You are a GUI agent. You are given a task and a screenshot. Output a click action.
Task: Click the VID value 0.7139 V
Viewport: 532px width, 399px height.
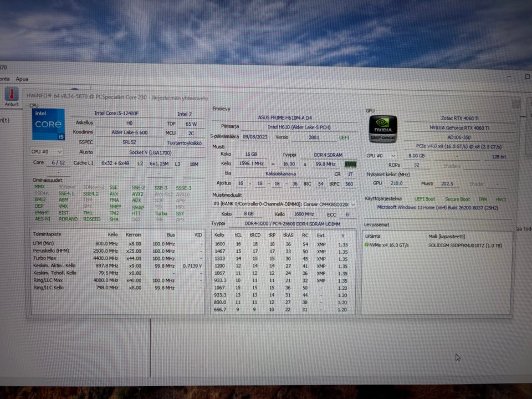click(192, 265)
